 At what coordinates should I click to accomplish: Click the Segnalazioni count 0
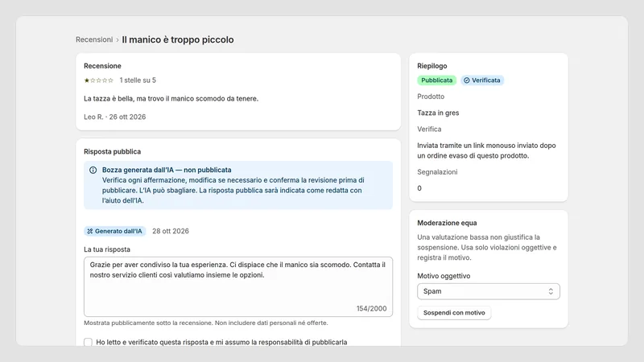419,188
